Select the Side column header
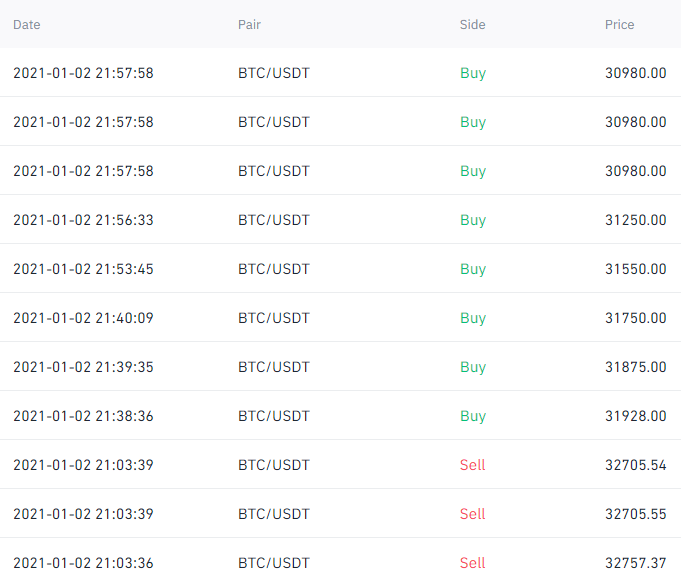The width and height of the screenshot is (681, 585). point(472,24)
